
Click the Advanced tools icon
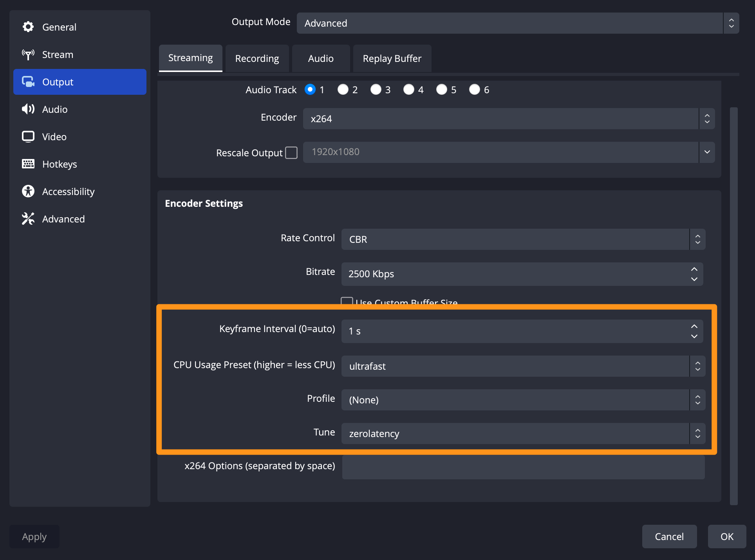(28, 219)
